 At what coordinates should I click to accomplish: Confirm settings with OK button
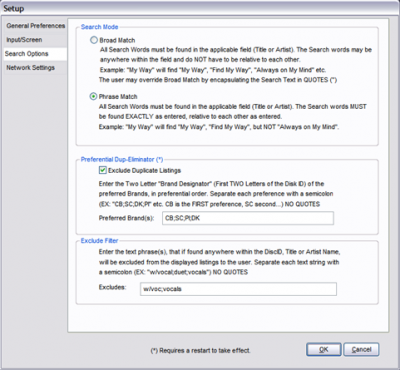point(324,349)
